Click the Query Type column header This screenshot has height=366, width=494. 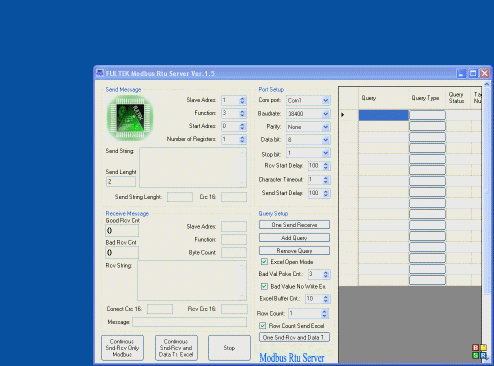tap(427, 98)
